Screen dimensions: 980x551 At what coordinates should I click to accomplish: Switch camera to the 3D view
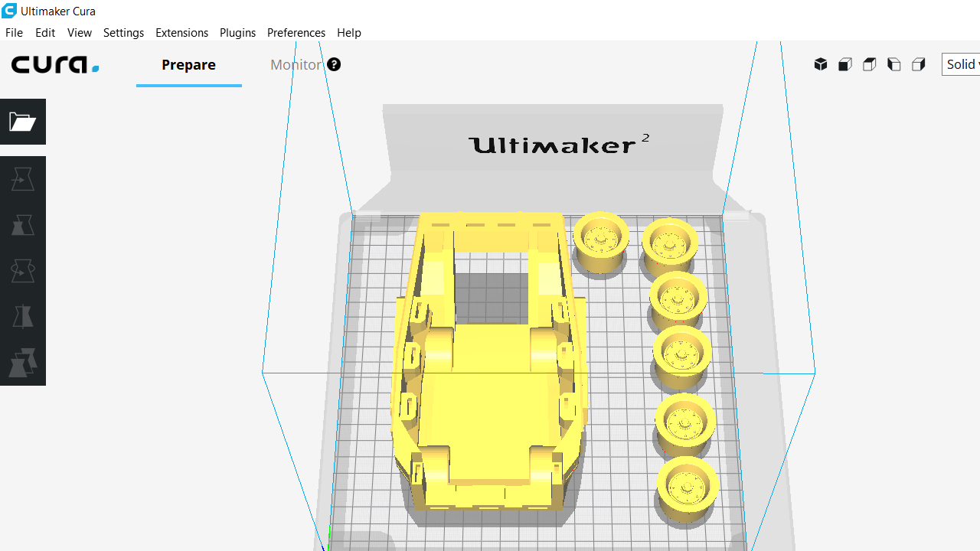pyautogui.click(x=821, y=64)
